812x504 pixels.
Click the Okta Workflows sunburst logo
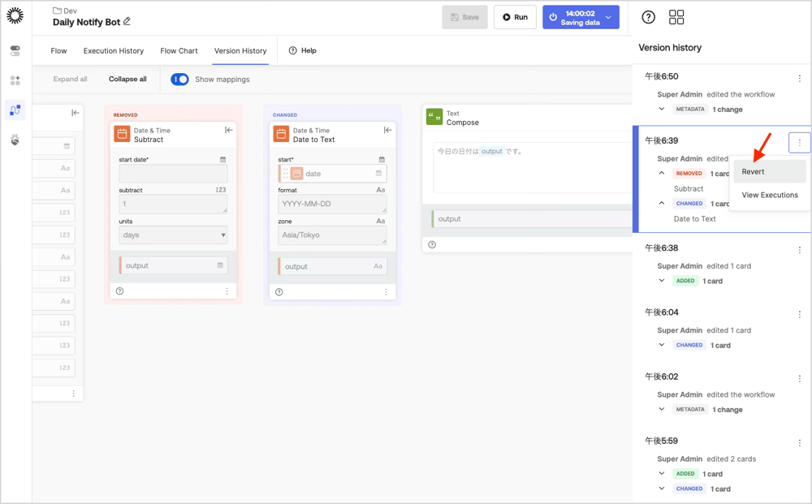(15, 15)
